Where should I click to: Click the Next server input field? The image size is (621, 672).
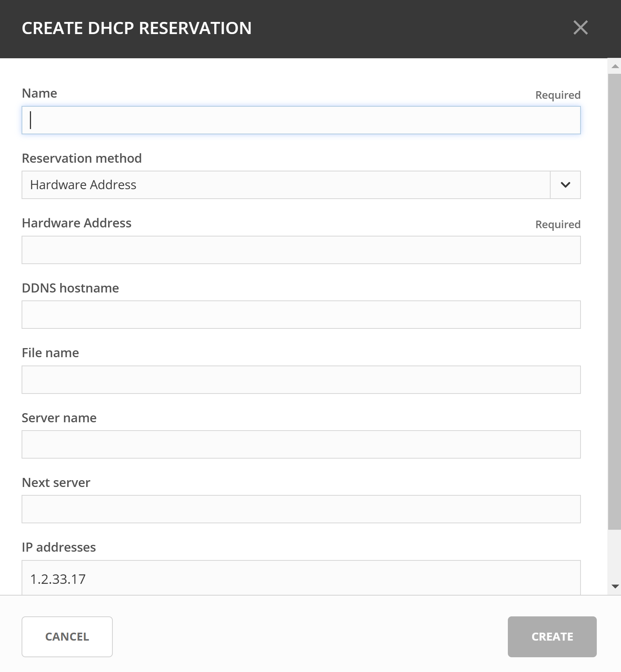tap(301, 509)
